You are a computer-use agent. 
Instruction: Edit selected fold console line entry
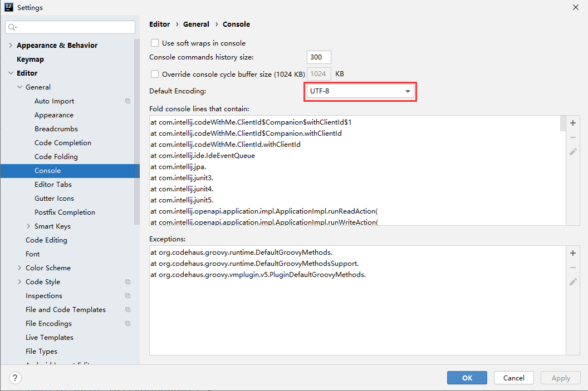click(x=572, y=152)
